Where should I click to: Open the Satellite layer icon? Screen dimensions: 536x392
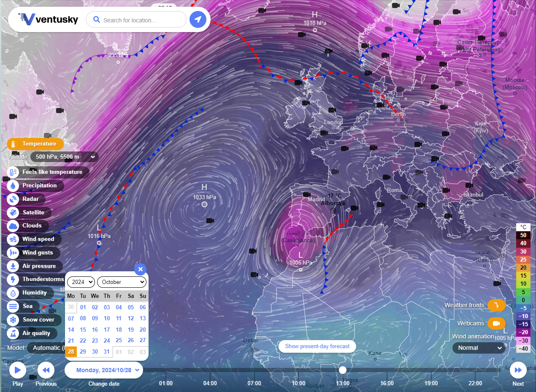(x=13, y=213)
